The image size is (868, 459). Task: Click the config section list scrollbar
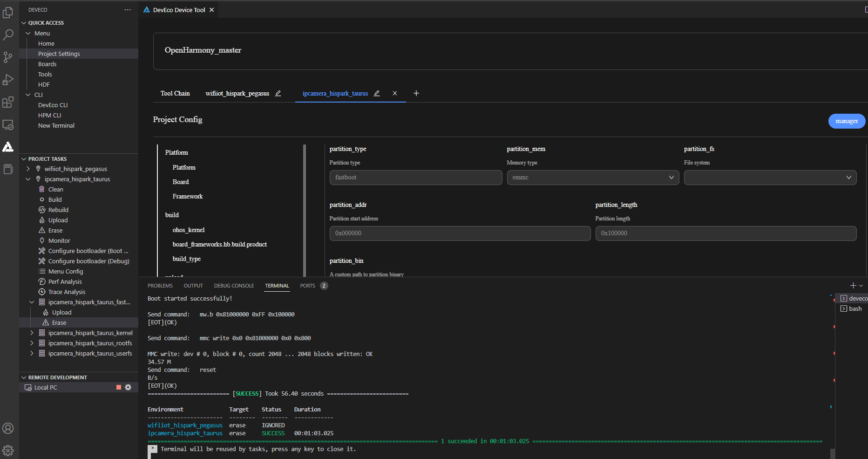(305, 211)
